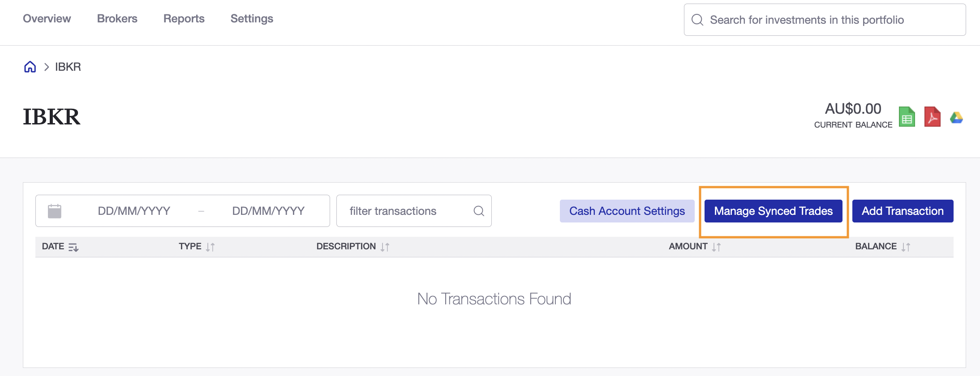Viewport: 980px width, 376px height.
Task: Open the start date DD/MM/YYYY field
Action: (x=133, y=210)
